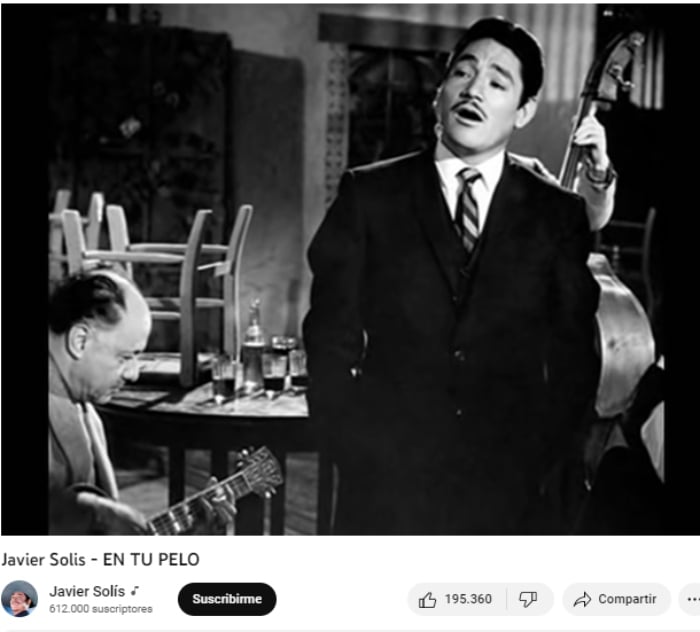Click the video player to pause playback

coord(350,269)
